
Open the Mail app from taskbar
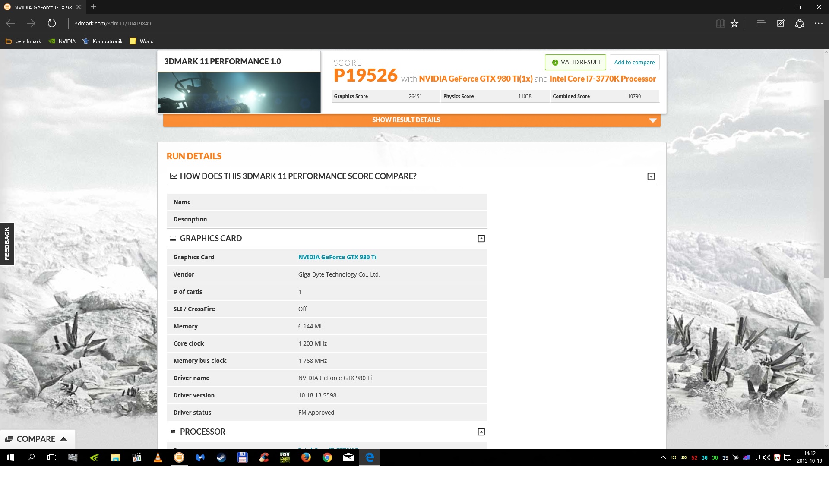348,457
